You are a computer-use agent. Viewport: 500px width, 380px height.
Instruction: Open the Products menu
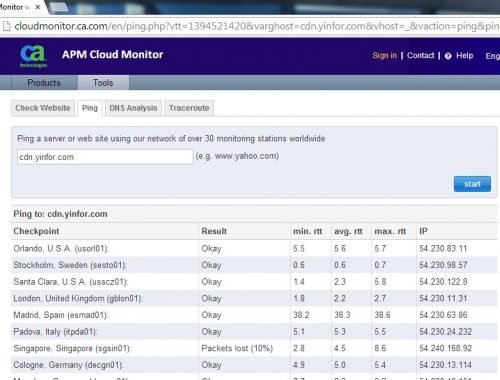44,83
